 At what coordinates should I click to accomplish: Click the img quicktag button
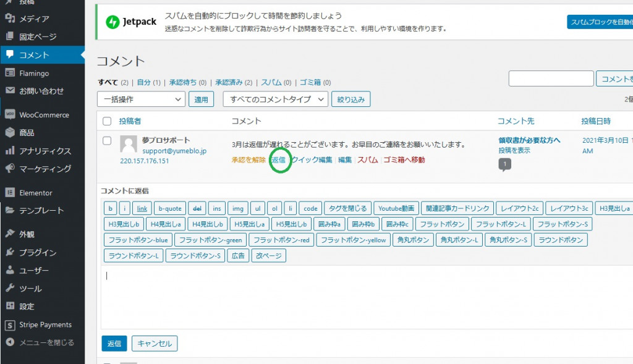[x=238, y=208]
